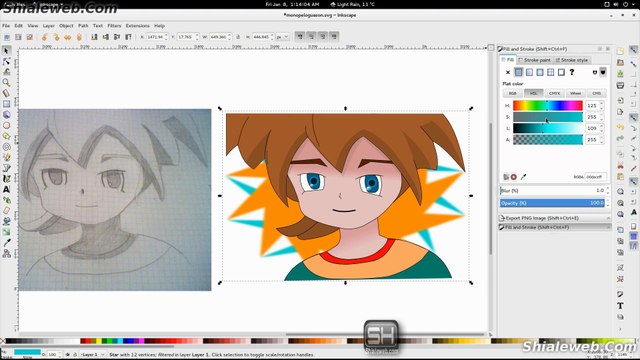
Task: Choose Radial gradient fill type
Action: pyautogui.click(x=540, y=72)
